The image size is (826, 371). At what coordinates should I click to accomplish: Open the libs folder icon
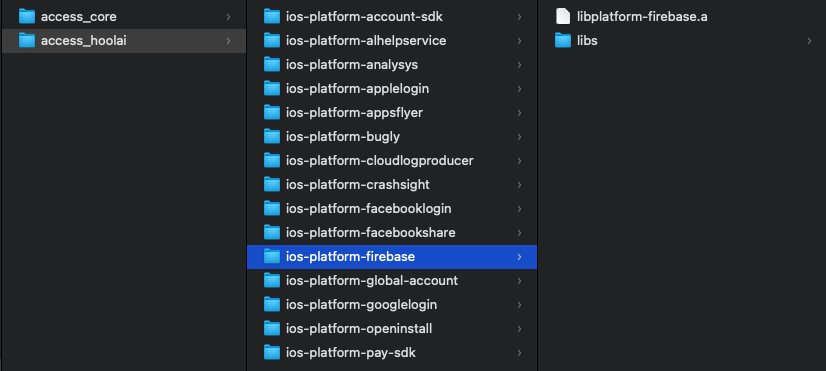(x=563, y=41)
